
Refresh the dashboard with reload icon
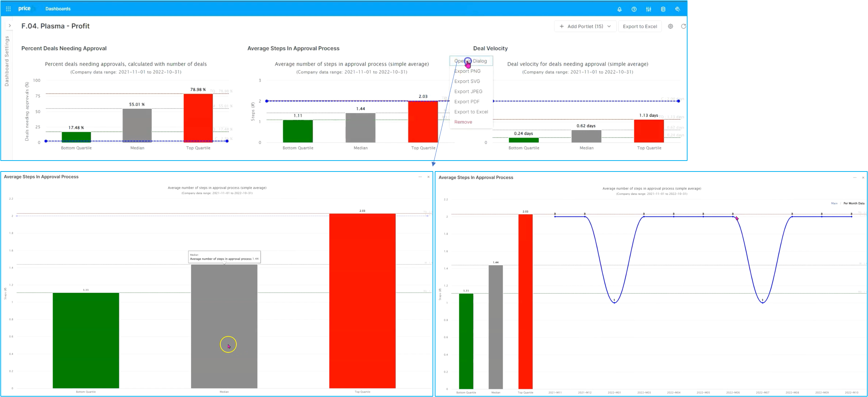[683, 26]
